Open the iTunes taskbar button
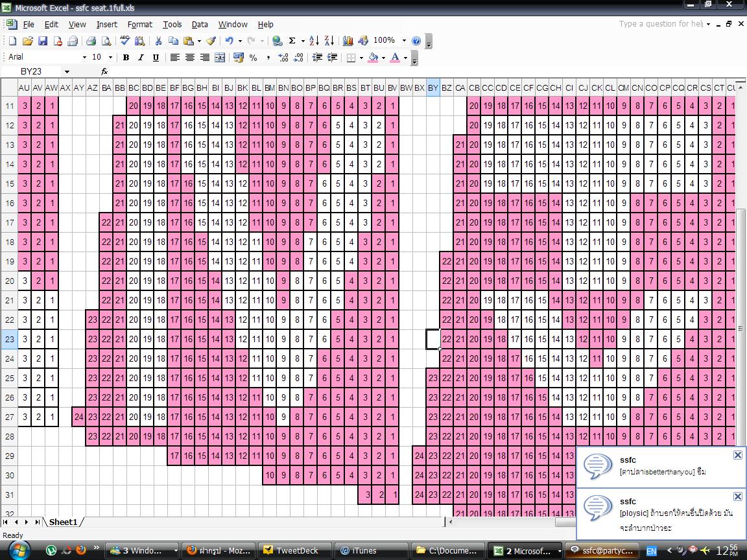 (371, 550)
